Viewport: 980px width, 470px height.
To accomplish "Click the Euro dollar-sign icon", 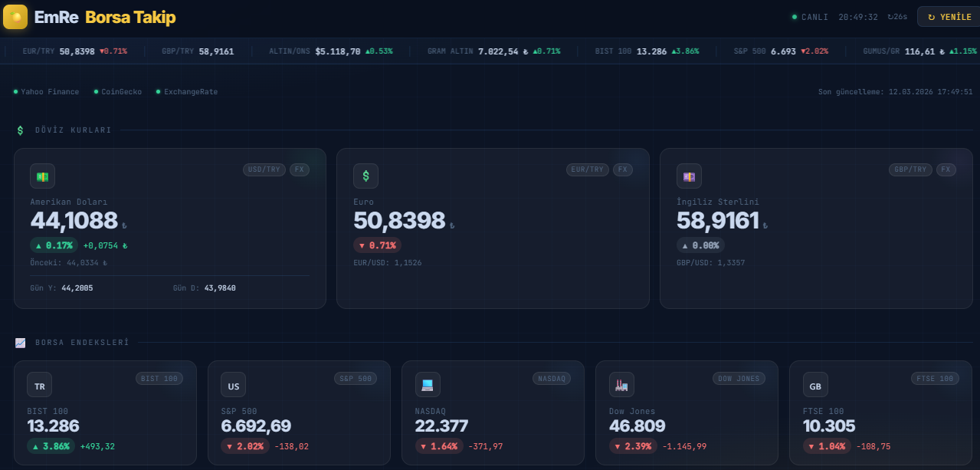I will pyautogui.click(x=365, y=176).
